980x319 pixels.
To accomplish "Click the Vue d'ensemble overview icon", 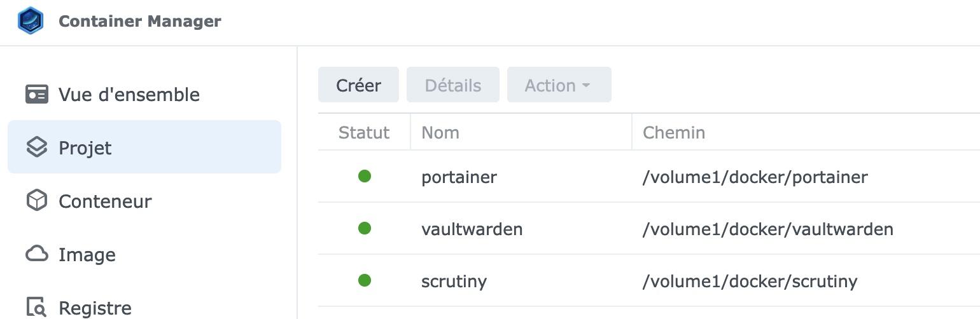I will (36, 94).
